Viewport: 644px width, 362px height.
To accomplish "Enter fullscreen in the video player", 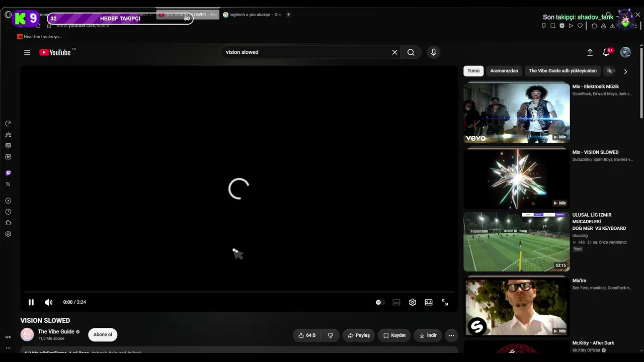I will [x=445, y=302].
